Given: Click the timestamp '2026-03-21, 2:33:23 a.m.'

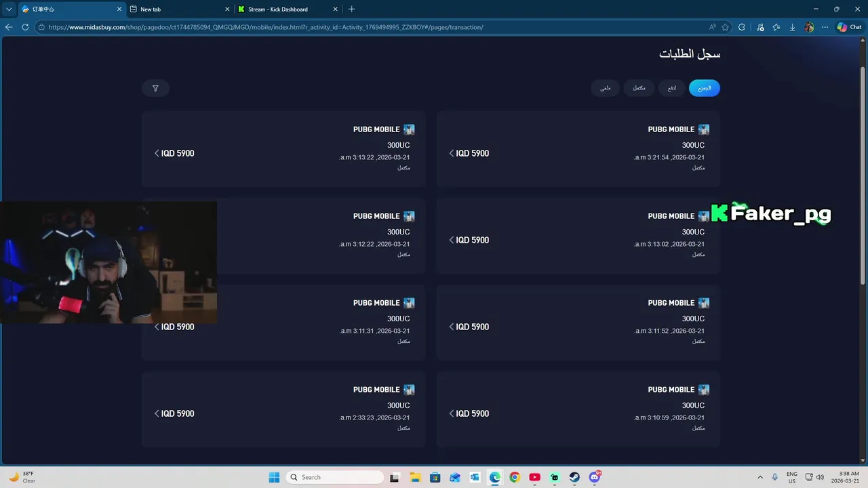Looking at the screenshot, I should [x=374, y=418].
